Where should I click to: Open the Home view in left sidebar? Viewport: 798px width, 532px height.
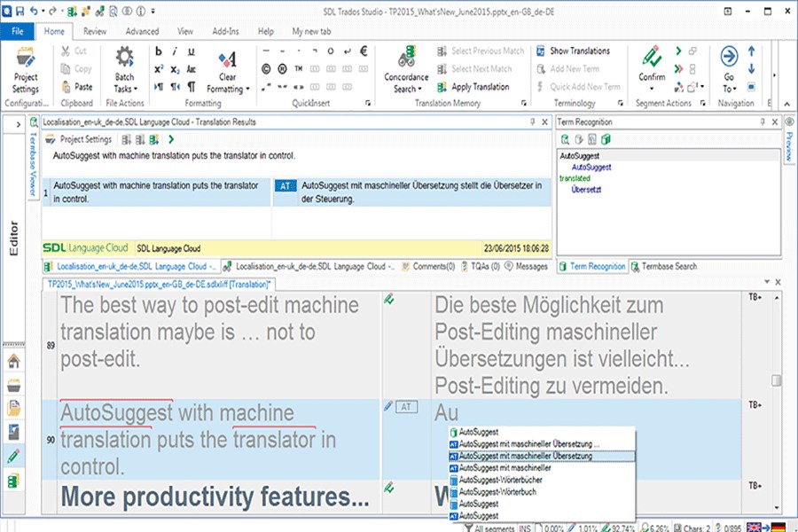[13, 362]
